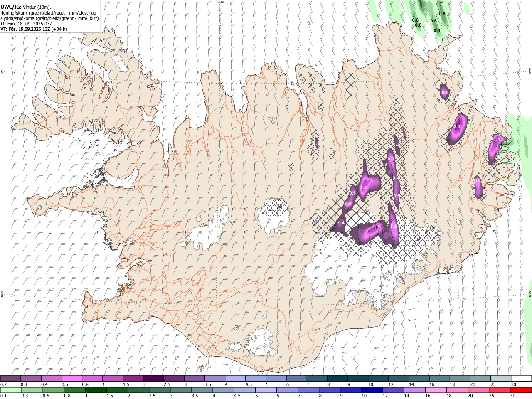Image resolution: width=532 pixels, height=399 pixels.
Task: Click upper legend tick label 0.2
Action: [x=3, y=384]
